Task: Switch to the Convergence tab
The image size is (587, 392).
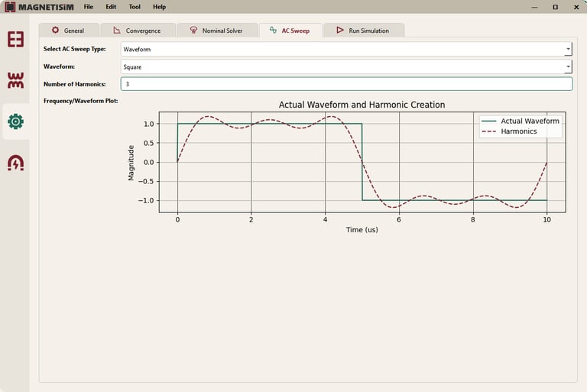Action: click(x=138, y=31)
